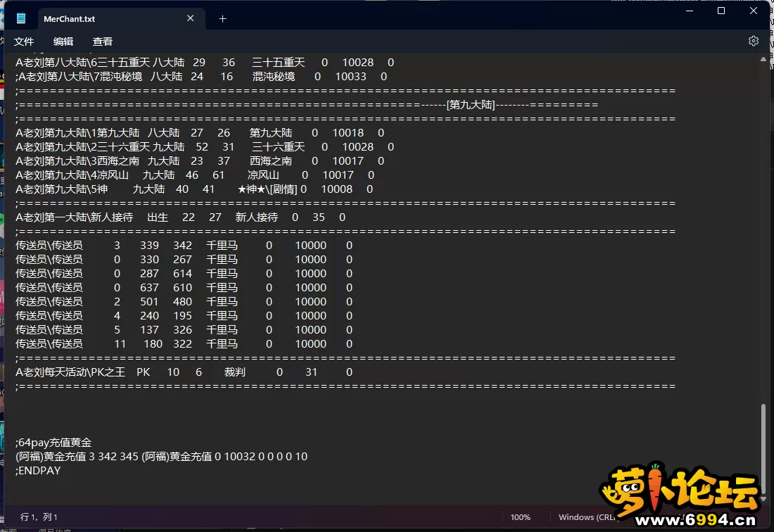The width and height of the screenshot is (774, 532).
Task: Open the Notepad settings gear
Action: click(754, 41)
